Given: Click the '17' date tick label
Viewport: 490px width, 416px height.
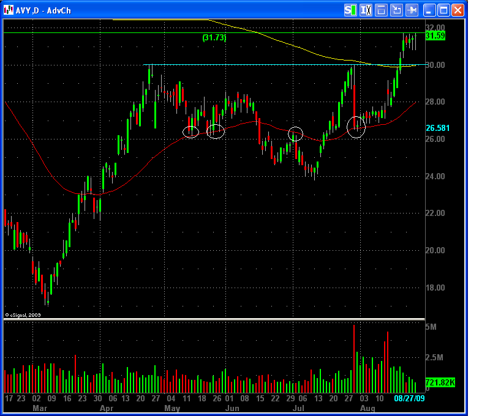Looking at the screenshot, I should point(9,398).
